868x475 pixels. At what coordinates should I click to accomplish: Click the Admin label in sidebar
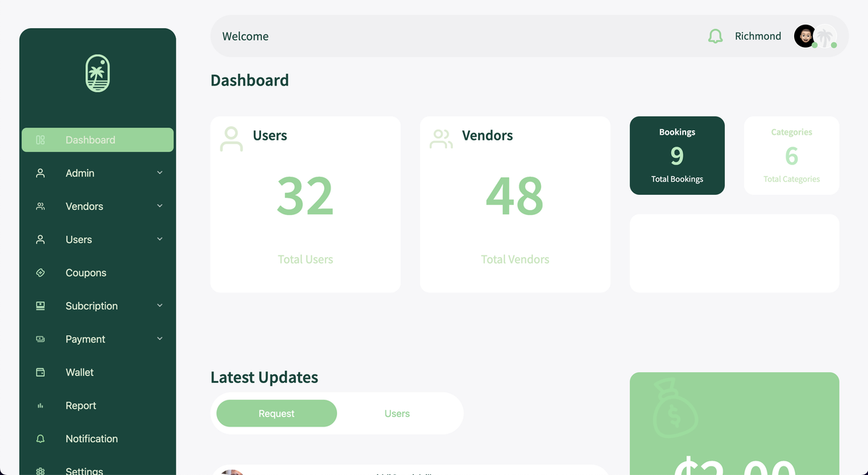[80, 173]
